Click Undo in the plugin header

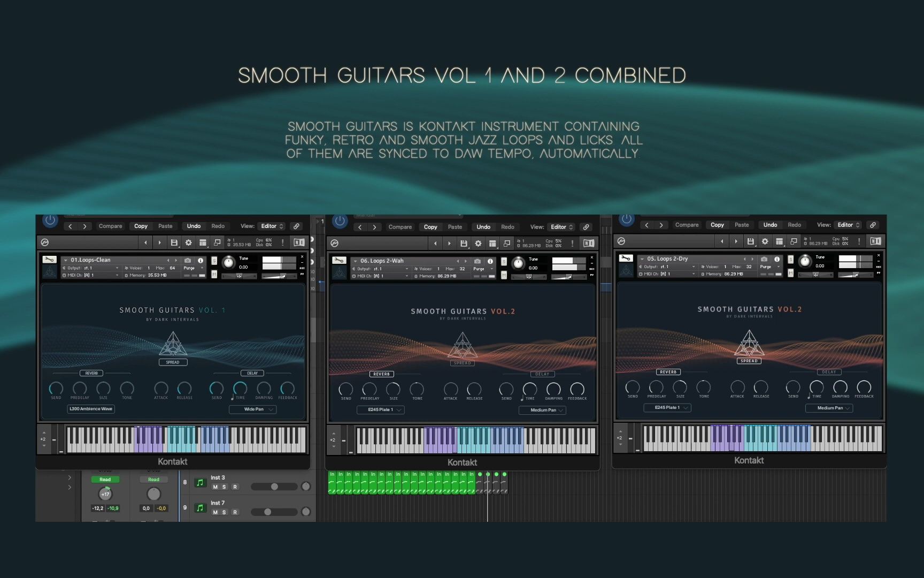point(194,226)
